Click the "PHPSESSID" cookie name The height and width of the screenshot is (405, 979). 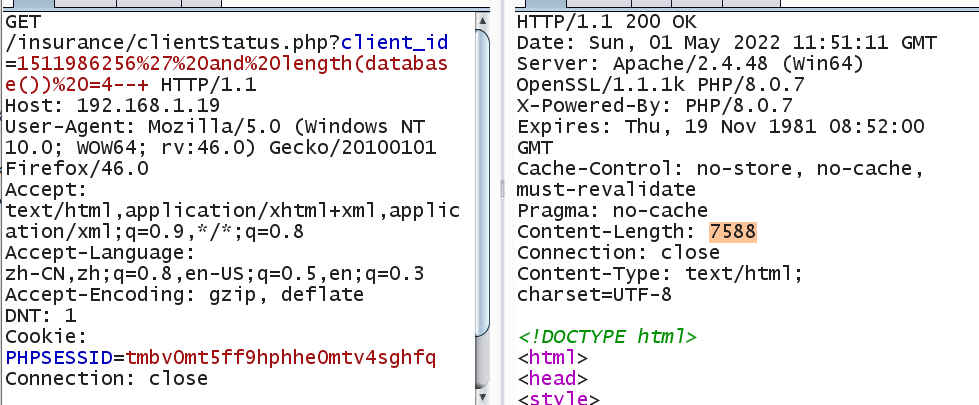point(59,358)
